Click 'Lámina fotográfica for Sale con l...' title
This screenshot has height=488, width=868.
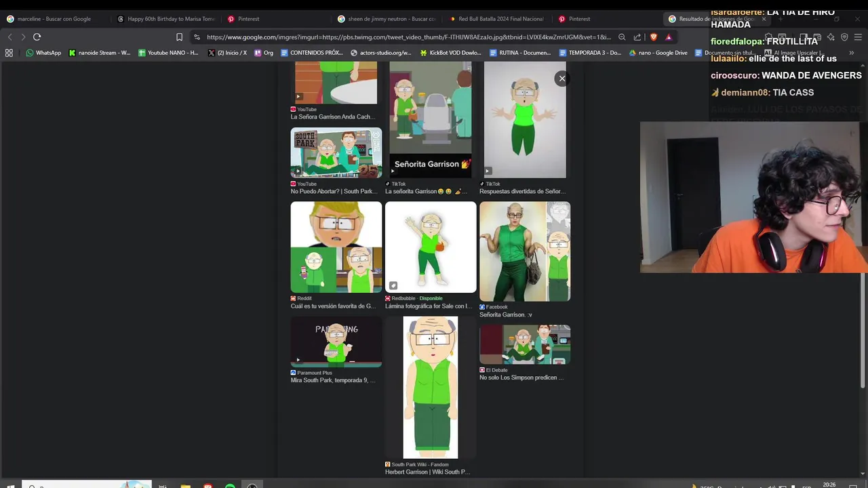point(429,306)
